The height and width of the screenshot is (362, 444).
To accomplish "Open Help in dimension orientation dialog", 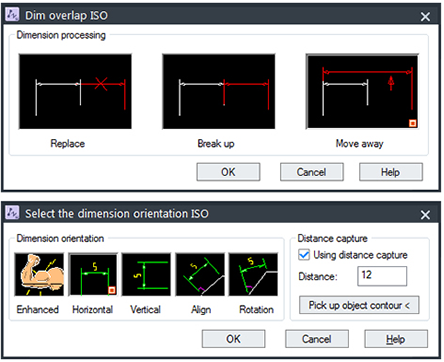I will [x=396, y=339].
